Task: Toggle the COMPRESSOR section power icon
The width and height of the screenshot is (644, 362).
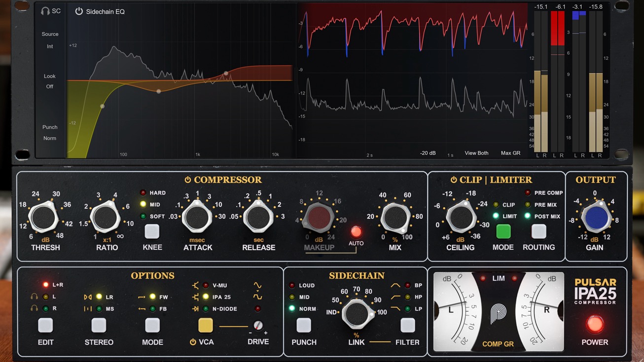Action: [188, 180]
